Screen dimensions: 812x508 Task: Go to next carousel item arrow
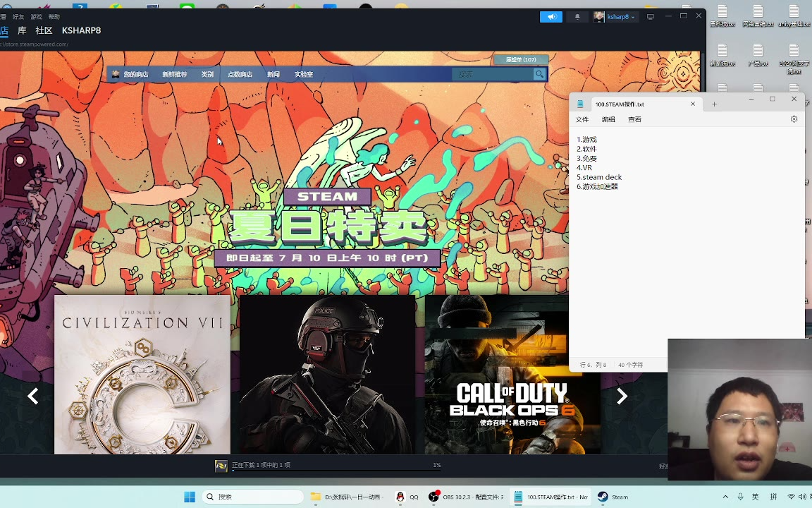pos(622,397)
